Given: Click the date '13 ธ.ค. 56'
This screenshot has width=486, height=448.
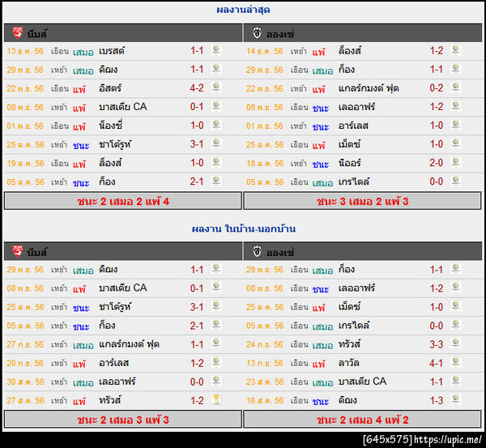Looking at the screenshot, I should point(25,51).
